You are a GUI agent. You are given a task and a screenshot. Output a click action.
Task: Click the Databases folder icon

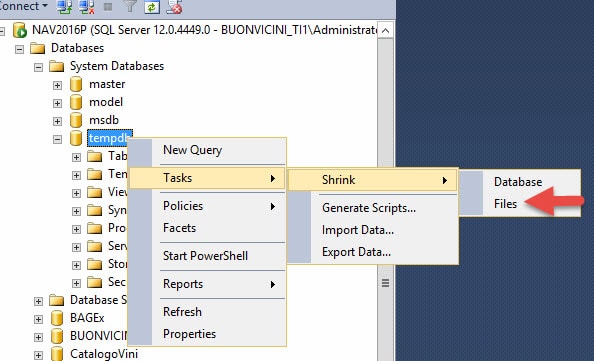click(x=38, y=48)
